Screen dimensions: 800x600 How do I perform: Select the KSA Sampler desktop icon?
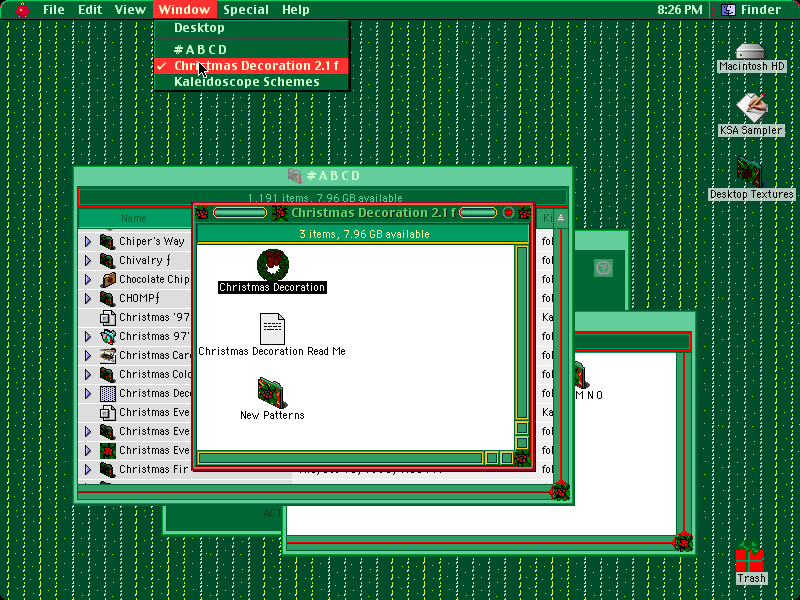point(751,107)
